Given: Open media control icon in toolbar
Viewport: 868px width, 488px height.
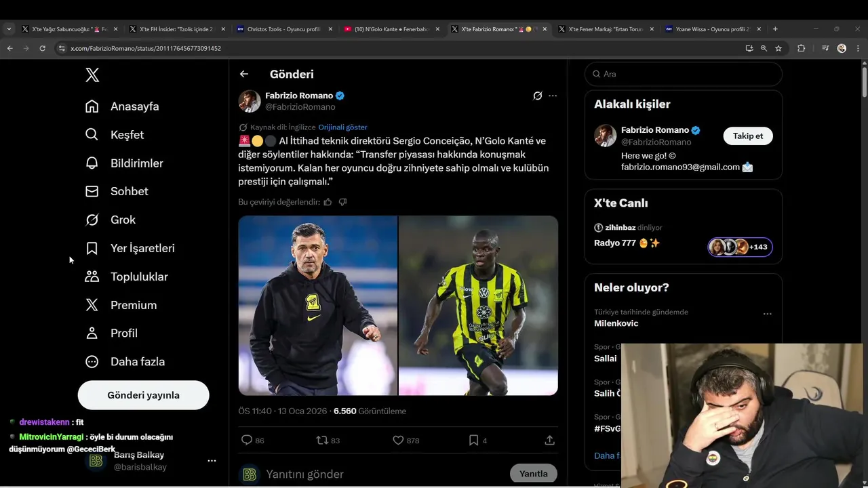Looking at the screenshot, I should [x=825, y=48].
